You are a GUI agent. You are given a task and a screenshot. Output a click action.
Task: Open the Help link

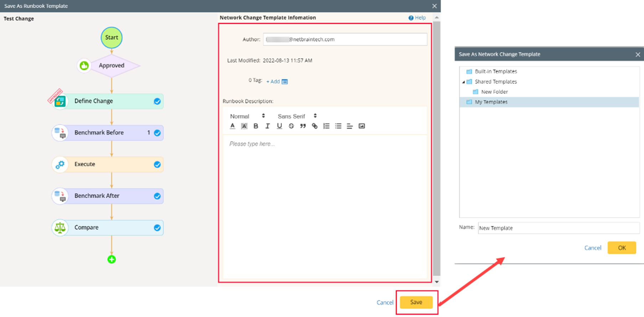(417, 17)
